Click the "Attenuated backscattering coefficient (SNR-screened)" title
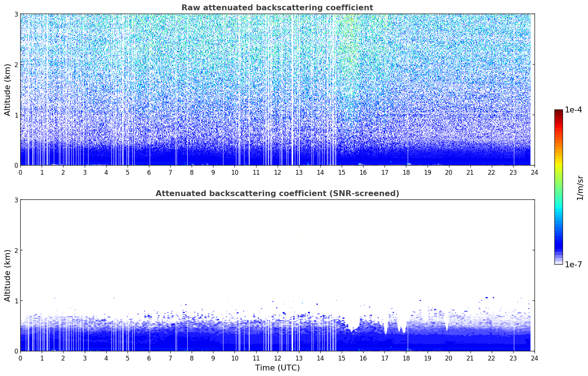 [277, 194]
